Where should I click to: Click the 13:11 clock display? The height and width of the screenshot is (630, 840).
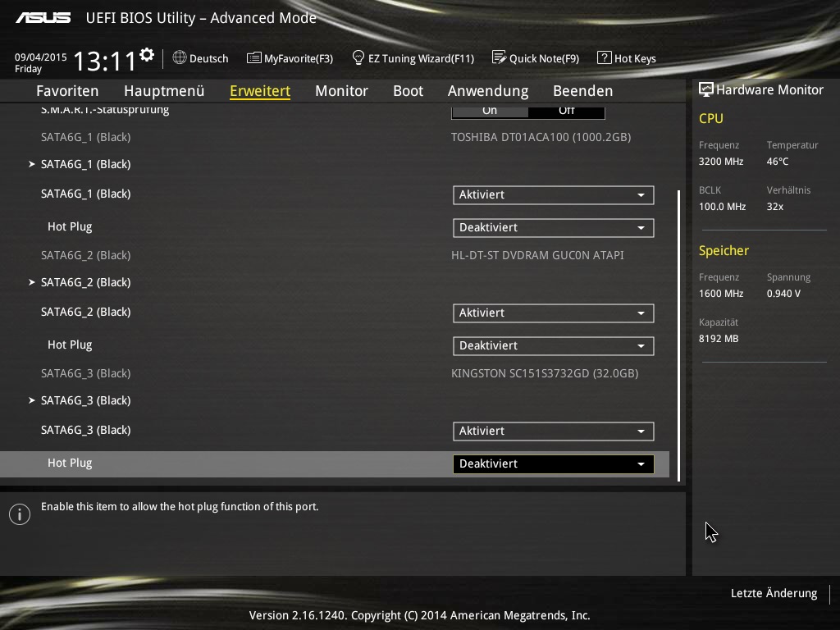104,61
